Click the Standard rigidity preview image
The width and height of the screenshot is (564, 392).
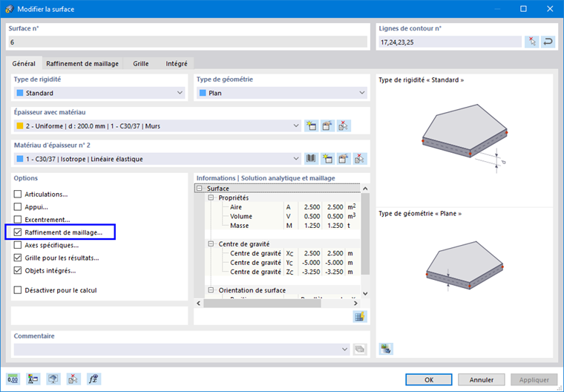pyautogui.click(x=465, y=139)
